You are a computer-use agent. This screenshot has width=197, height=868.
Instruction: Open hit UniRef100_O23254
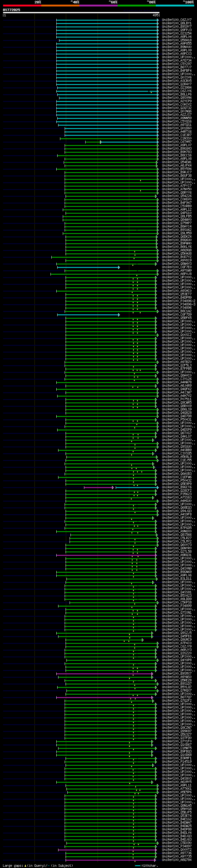177,33
